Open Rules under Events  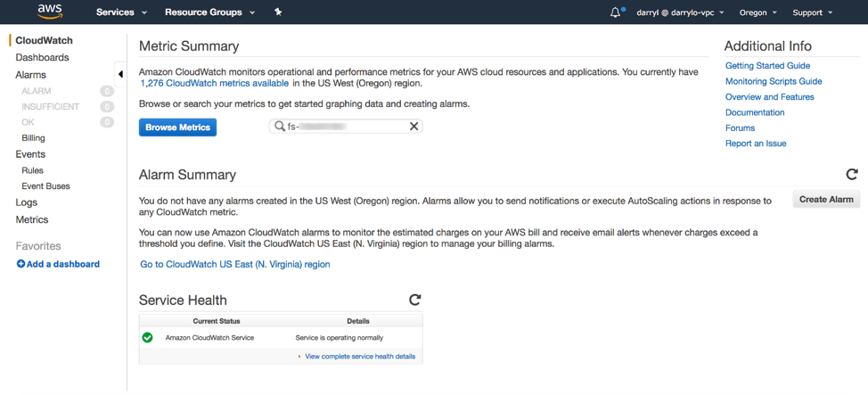(33, 170)
